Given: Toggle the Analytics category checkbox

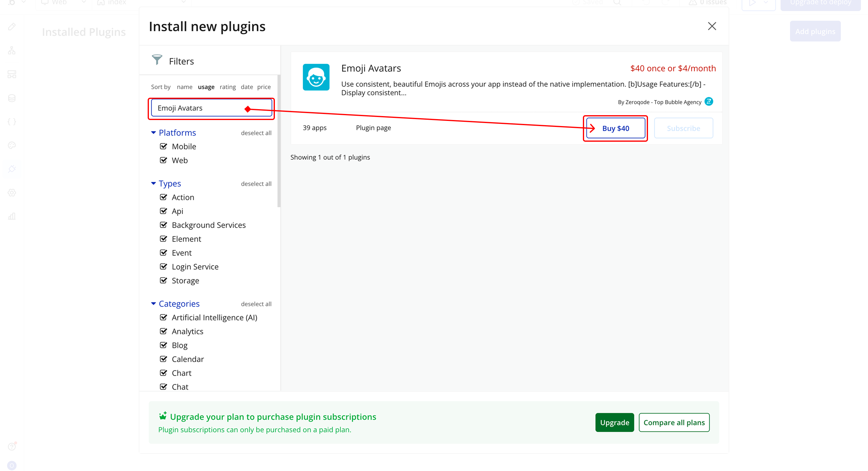Looking at the screenshot, I should click(x=163, y=331).
